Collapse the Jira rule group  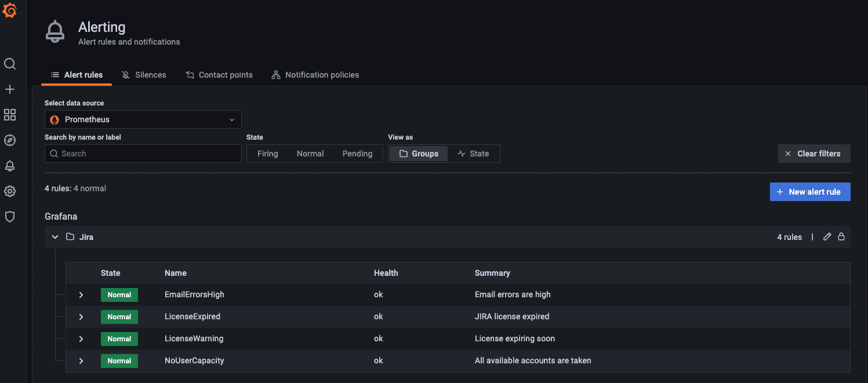coord(55,237)
